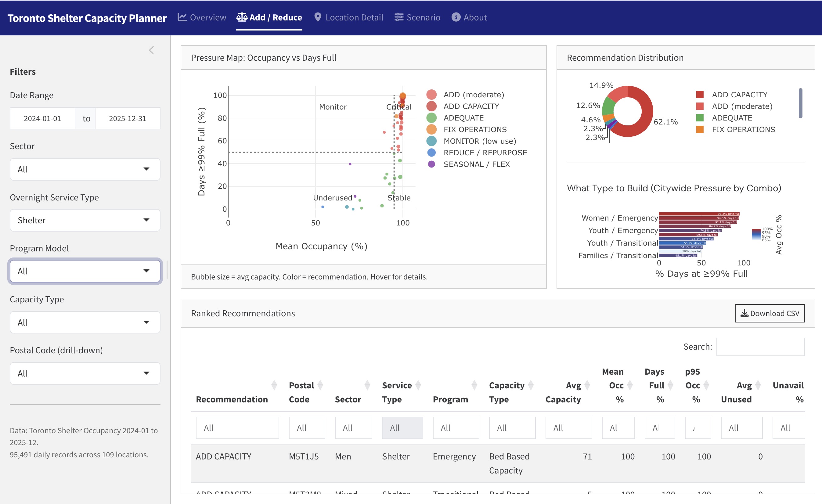Sort table by Postal Code arrows

click(x=320, y=385)
